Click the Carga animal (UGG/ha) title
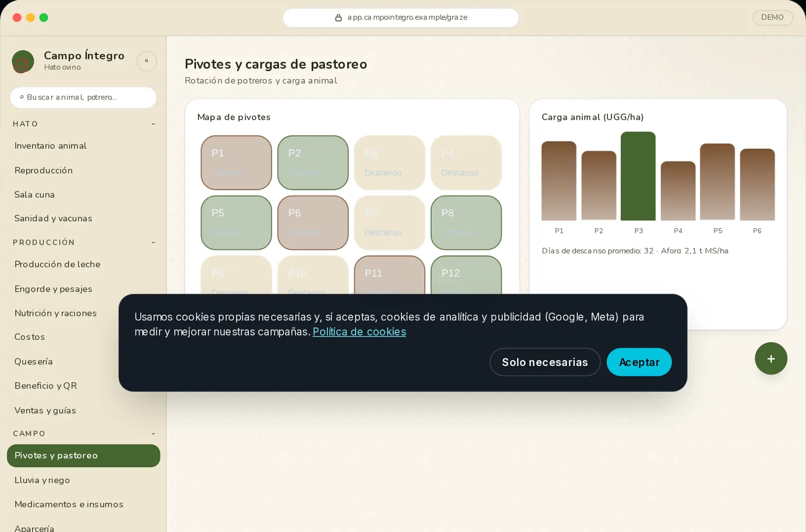 [592, 117]
